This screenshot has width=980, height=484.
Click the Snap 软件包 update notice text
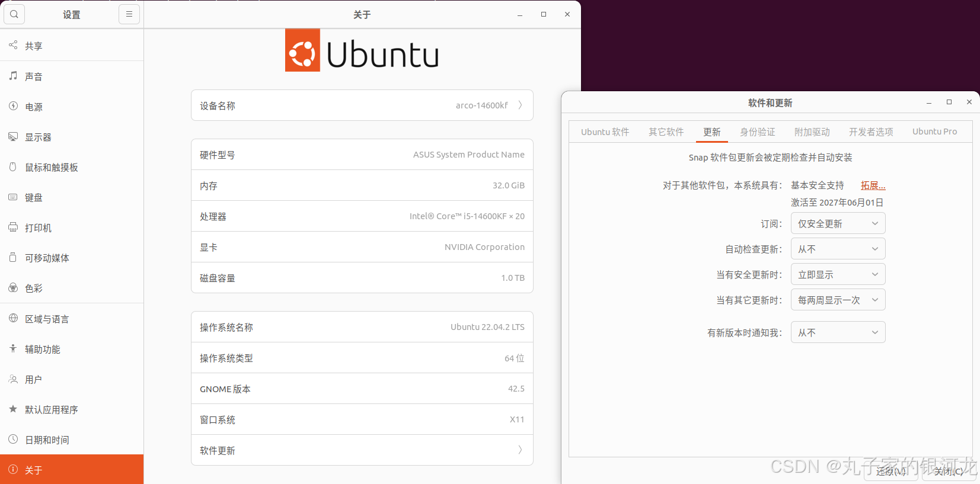(770, 158)
